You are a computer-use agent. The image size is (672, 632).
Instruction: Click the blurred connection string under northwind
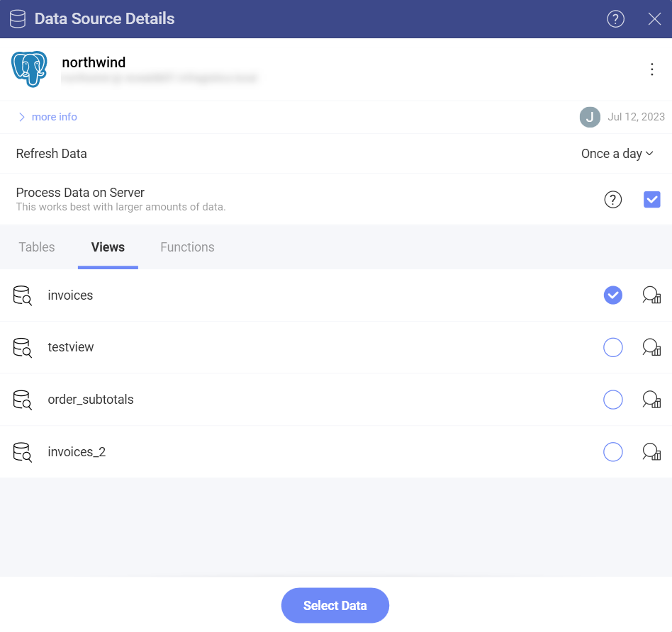coord(159,79)
